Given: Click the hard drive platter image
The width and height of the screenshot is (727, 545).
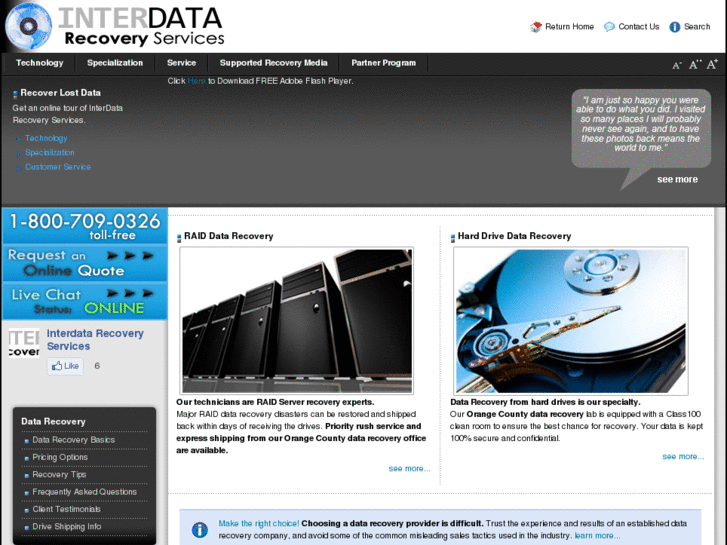Looking at the screenshot, I should pos(571,321).
